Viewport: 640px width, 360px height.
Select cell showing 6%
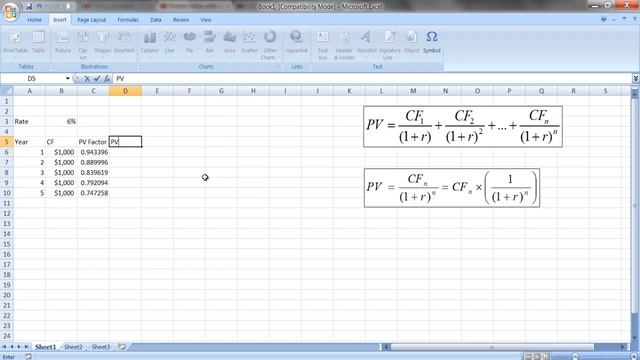tap(61, 121)
